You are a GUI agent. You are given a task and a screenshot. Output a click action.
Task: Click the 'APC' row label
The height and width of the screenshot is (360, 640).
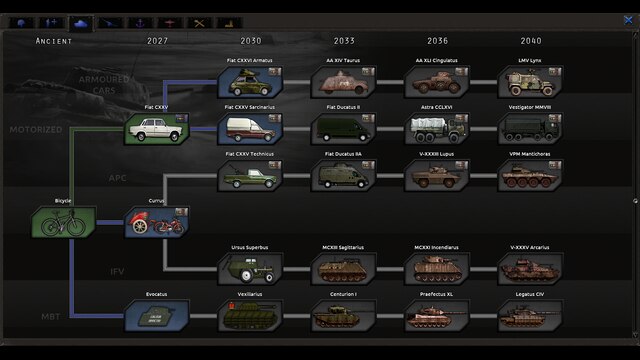click(x=118, y=178)
